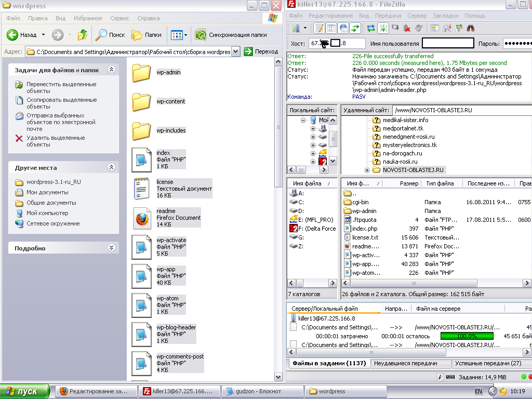
Task: Collapse the root node of the local site tree
Action: [x=303, y=120]
